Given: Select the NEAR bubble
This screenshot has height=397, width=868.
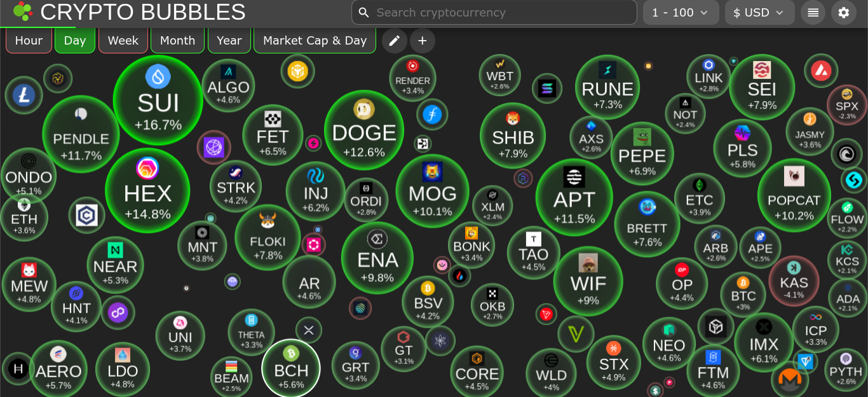Looking at the screenshot, I should pyautogui.click(x=115, y=265).
